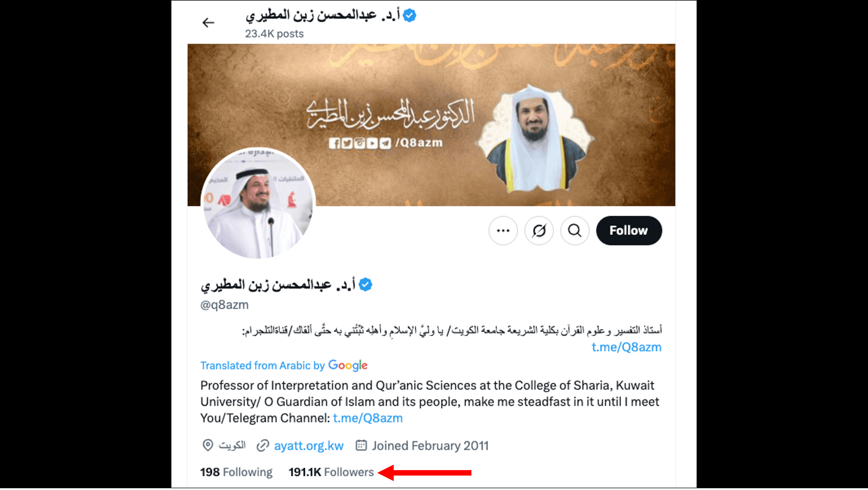Click the calendar icon by Joined date
The image size is (868, 490).
pos(361,445)
